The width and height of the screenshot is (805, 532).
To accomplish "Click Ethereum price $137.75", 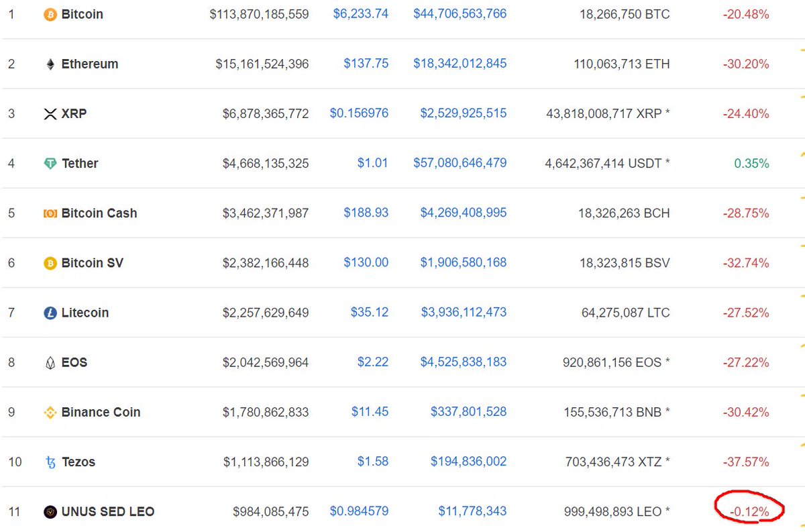I will click(366, 63).
